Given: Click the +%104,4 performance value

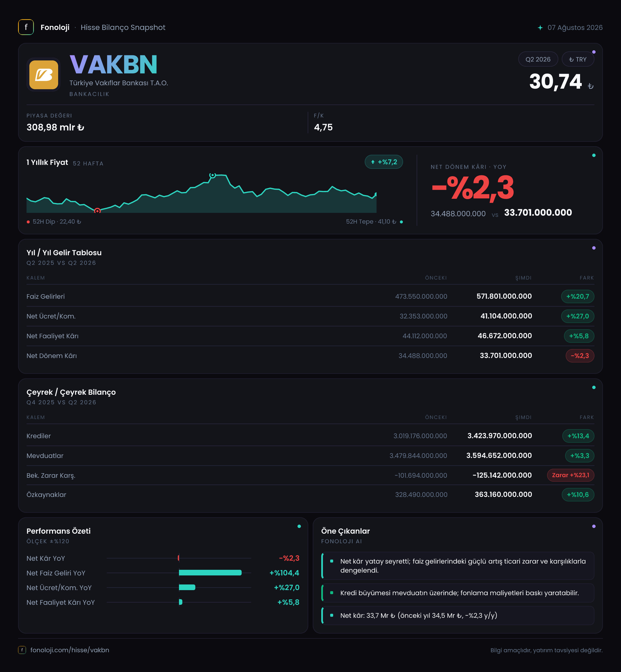Looking at the screenshot, I should coord(284,573).
